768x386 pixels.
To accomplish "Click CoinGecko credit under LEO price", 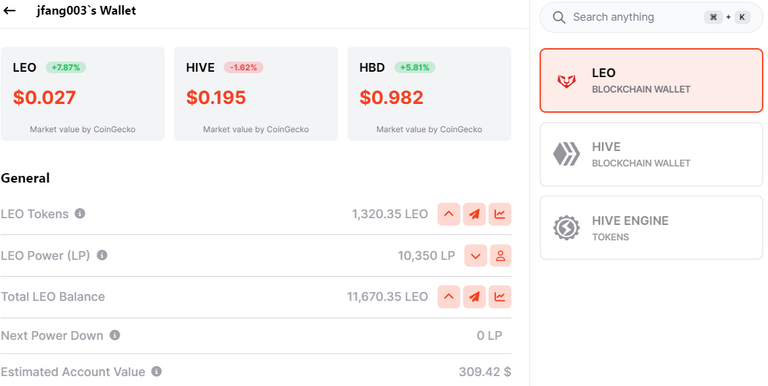I will click(x=82, y=129).
